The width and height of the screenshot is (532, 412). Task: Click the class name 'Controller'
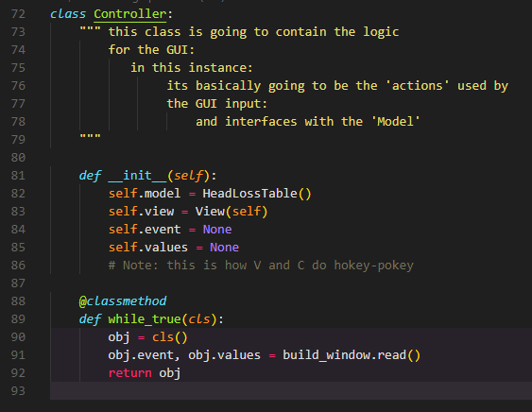(130, 14)
